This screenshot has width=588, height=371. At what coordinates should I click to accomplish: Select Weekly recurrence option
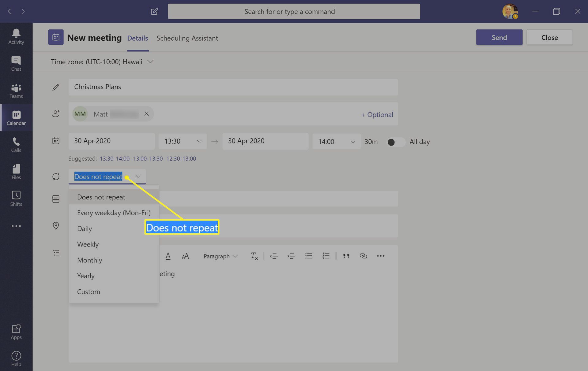click(x=88, y=244)
